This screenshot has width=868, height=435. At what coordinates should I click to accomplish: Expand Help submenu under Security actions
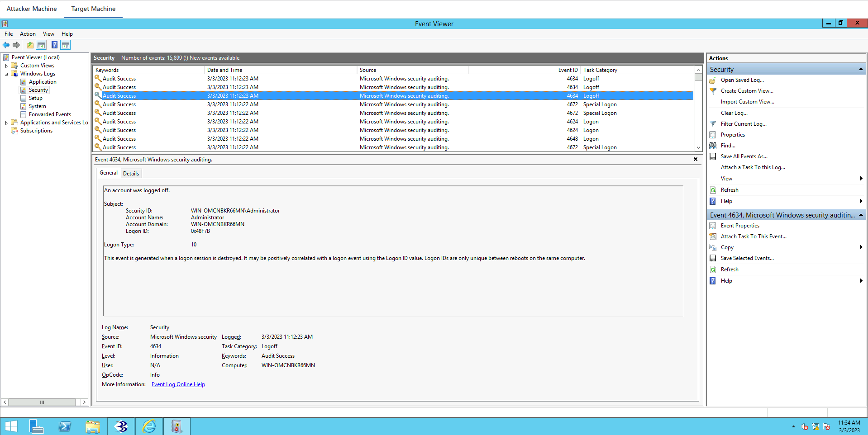point(861,201)
